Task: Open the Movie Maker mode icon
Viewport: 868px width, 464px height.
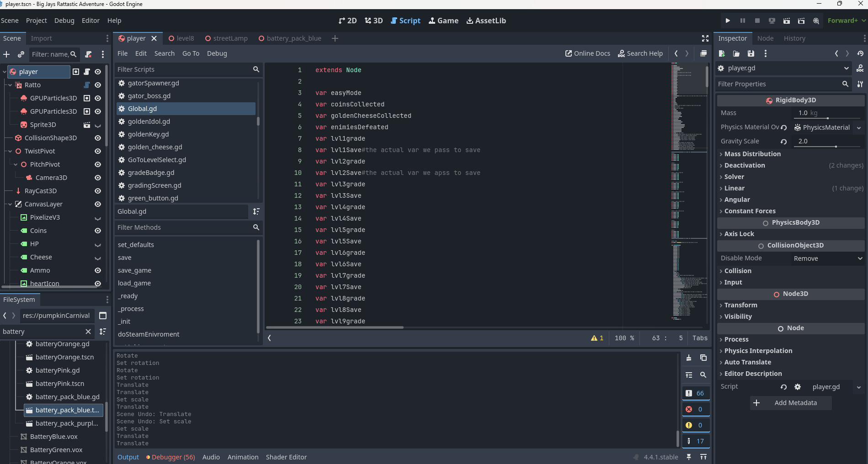Action: coord(816,21)
